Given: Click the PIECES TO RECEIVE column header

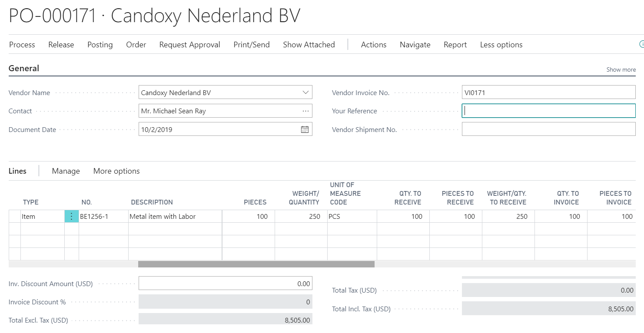Looking at the screenshot, I should pyautogui.click(x=458, y=198).
